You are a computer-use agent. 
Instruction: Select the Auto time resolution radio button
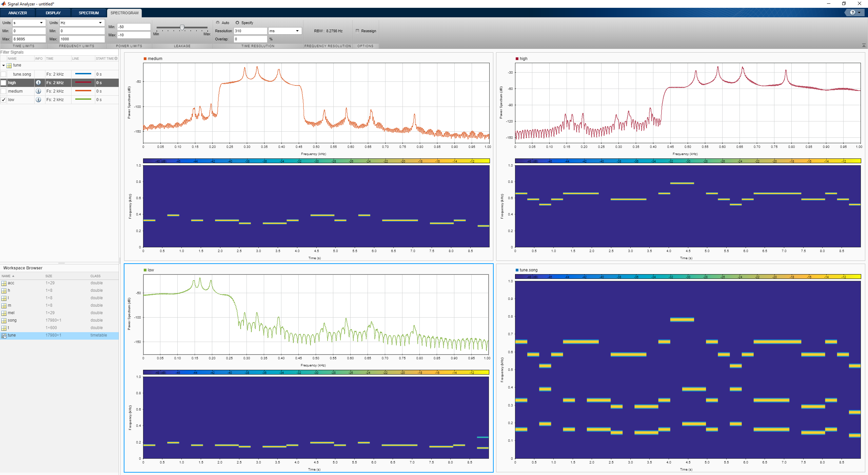coord(218,23)
